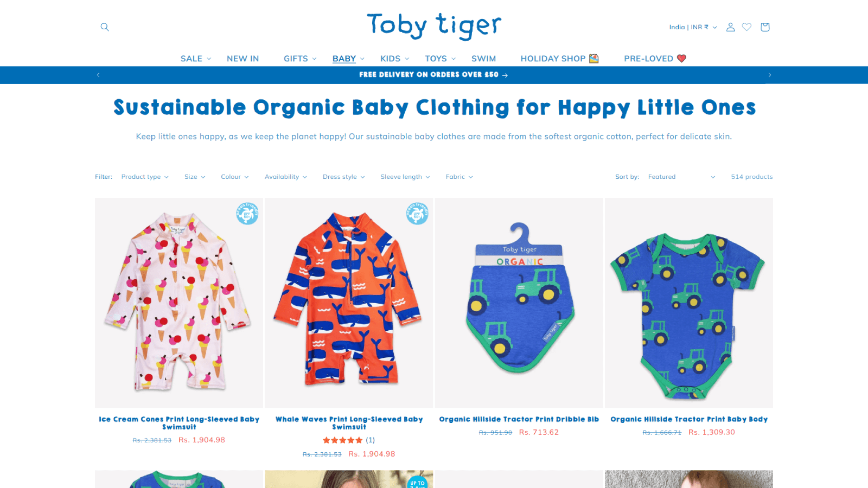The image size is (868, 488).
Task: Open the shopping cart icon
Action: 765,27
